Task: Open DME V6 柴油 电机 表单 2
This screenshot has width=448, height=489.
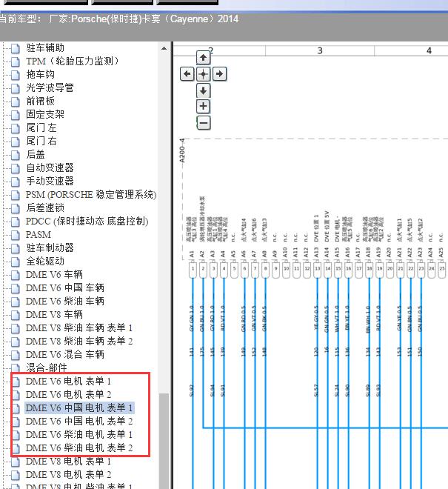Action: [79, 448]
